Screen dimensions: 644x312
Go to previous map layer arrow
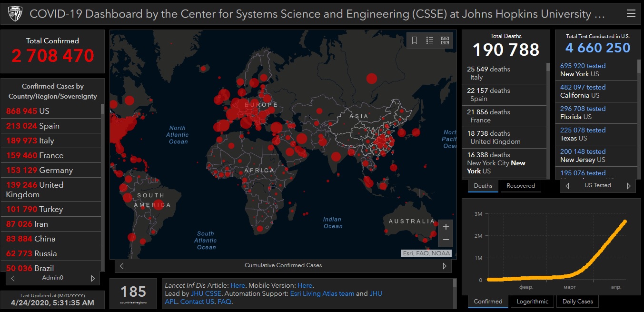pos(122,266)
